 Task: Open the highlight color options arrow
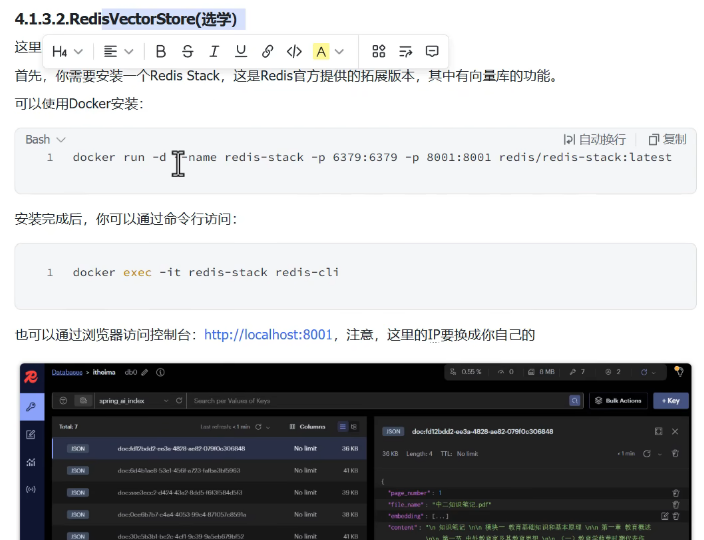click(x=339, y=52)
